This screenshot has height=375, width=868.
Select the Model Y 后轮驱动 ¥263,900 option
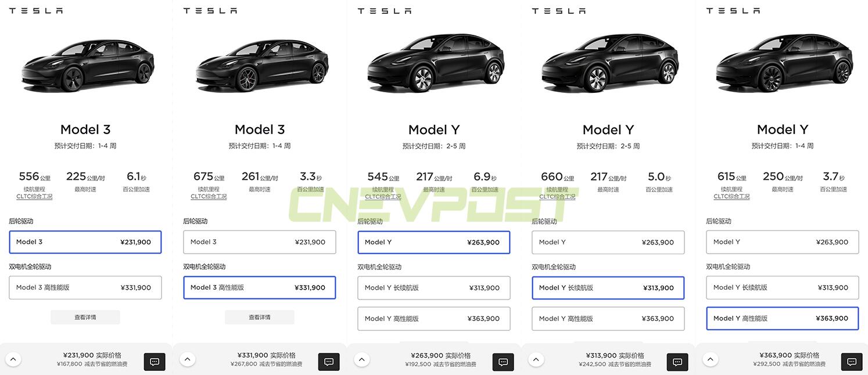click(x=434, y=242)
